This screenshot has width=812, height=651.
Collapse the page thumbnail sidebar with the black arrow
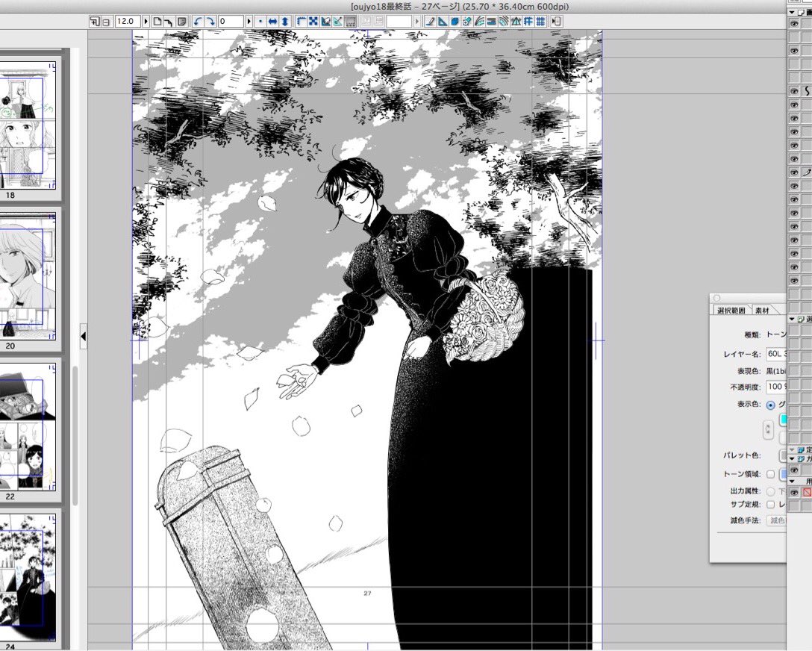[x=84, y=336]
